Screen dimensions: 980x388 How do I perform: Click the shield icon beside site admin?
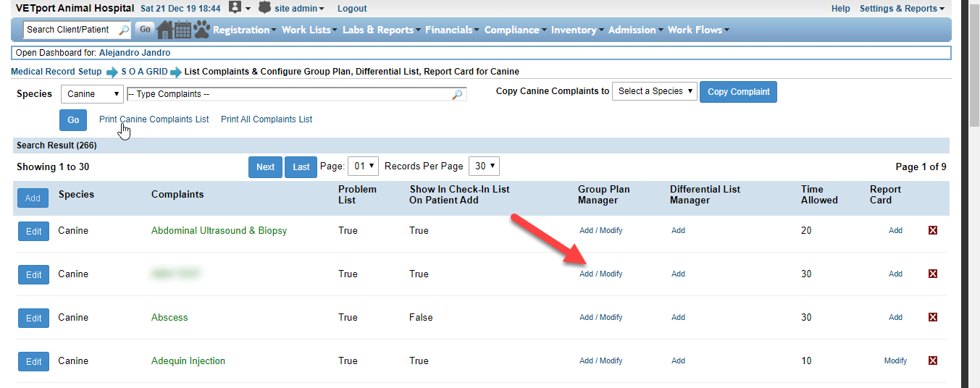coord(264,8)
